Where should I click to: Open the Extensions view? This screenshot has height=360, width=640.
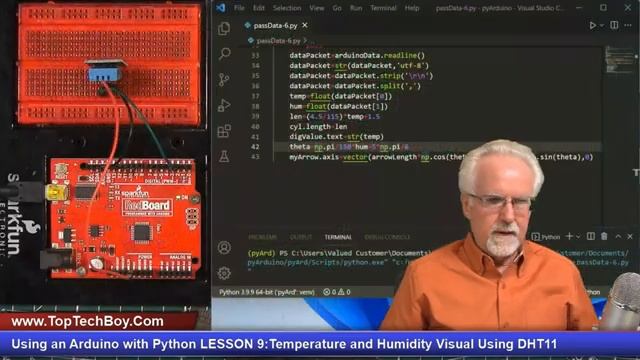(x=224, y=131)
